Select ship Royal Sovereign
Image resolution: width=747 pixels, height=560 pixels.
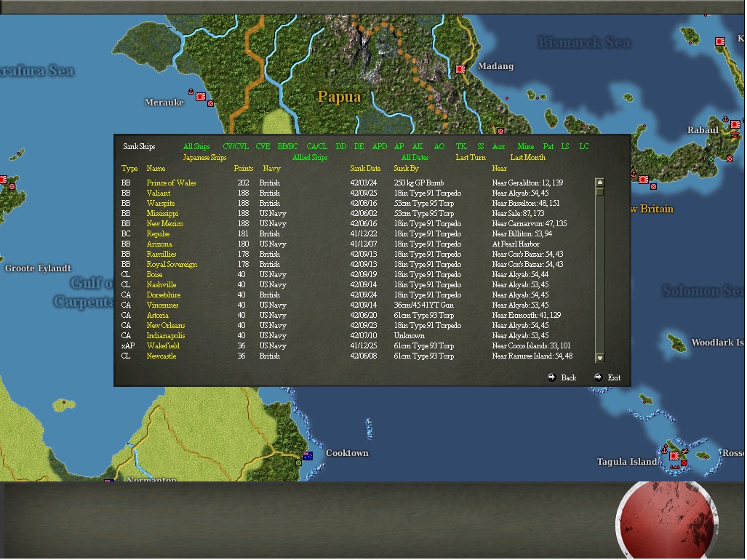click(x=172, y=264)
